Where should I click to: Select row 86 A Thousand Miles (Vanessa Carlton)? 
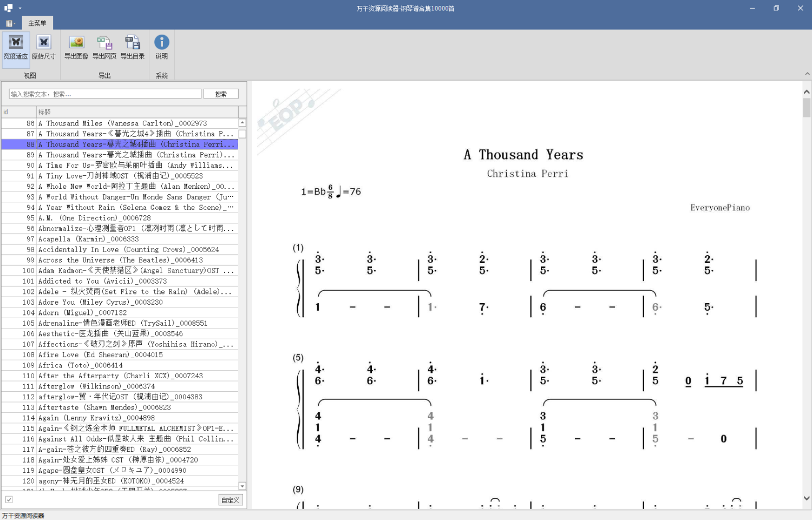120,123
